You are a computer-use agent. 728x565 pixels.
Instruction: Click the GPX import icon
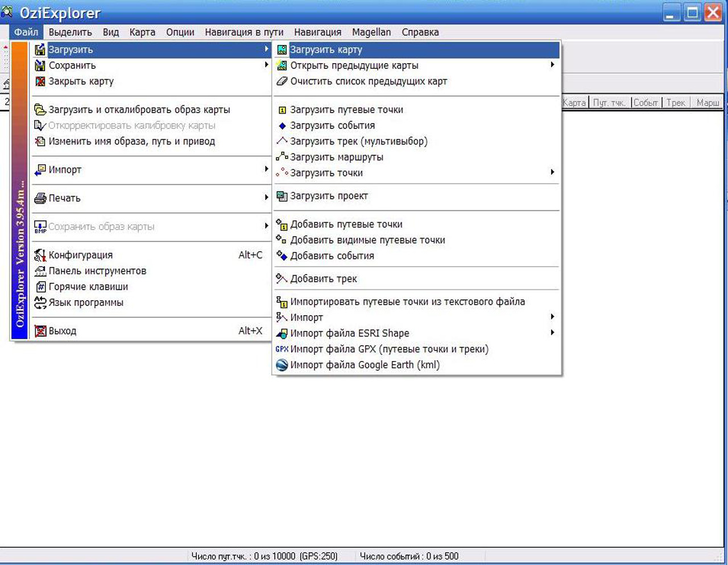click(282, 349)
